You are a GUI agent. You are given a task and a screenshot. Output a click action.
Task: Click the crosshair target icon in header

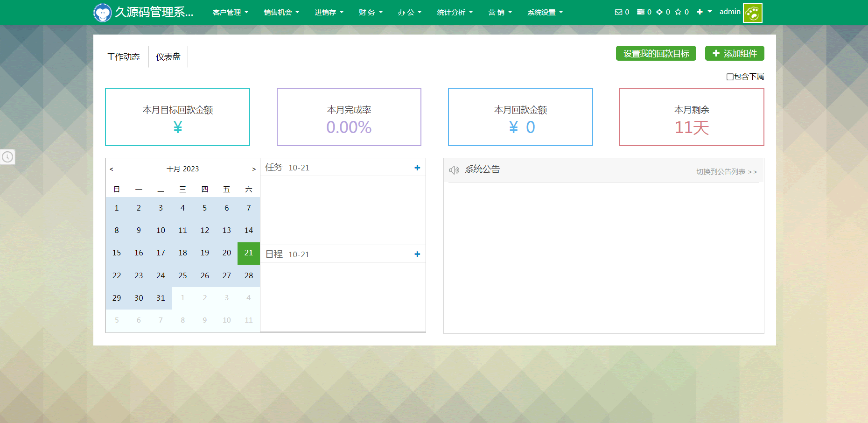pyautogui.click(x=659, y=12)
